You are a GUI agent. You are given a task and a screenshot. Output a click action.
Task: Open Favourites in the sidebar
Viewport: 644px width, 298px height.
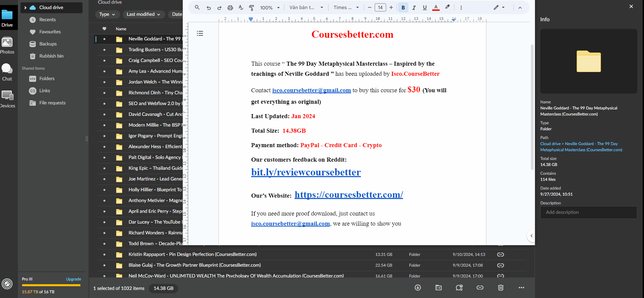(x=50, y=32)
